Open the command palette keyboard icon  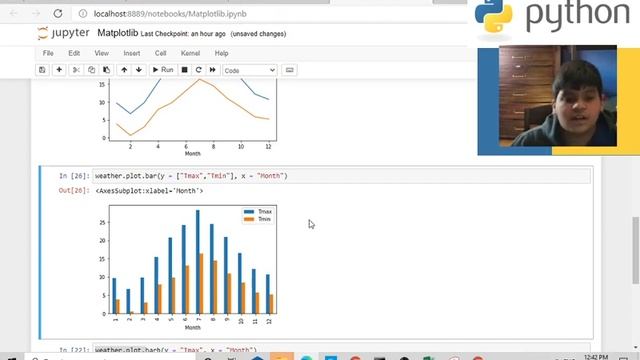[289, 70]
